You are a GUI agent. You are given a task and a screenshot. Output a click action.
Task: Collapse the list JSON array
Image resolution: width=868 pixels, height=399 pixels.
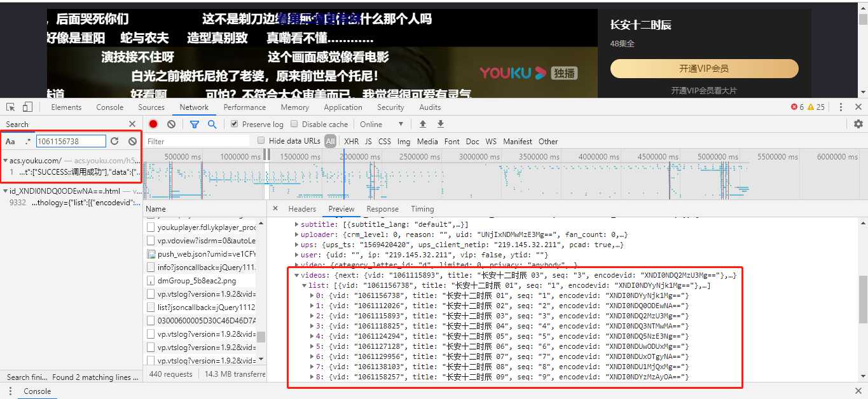(305, 285)
